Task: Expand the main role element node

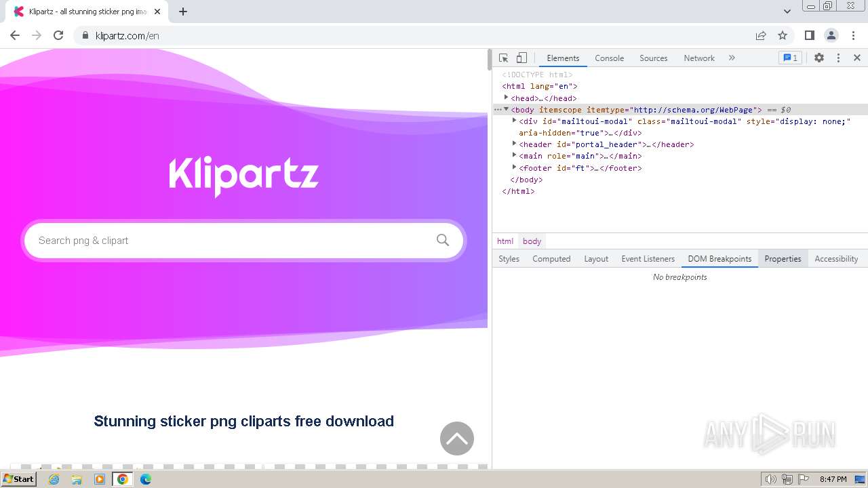Action: click(514, 155)
